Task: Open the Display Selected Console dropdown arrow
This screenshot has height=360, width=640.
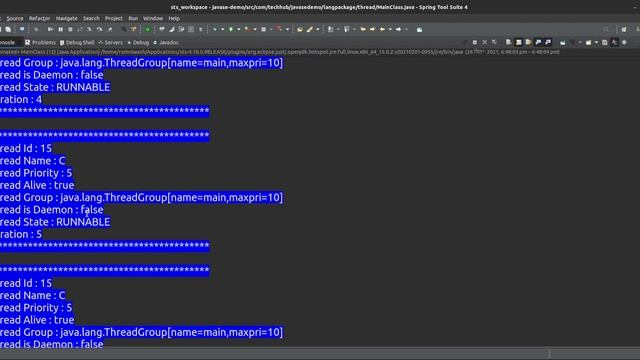Action: (x=580, y=42)
